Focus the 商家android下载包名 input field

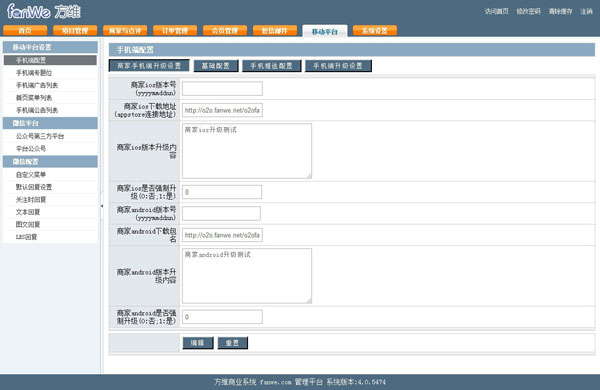(222, 235)
